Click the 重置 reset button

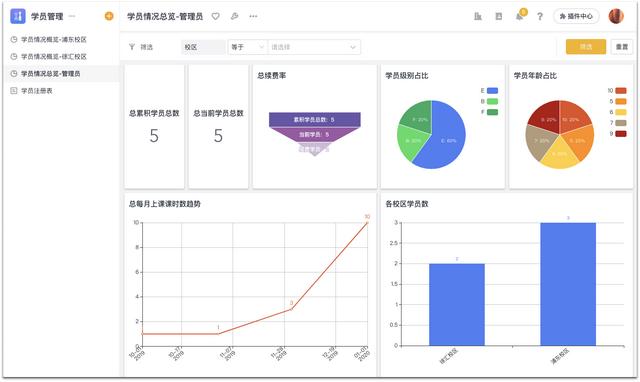click(x=622, y=47)
